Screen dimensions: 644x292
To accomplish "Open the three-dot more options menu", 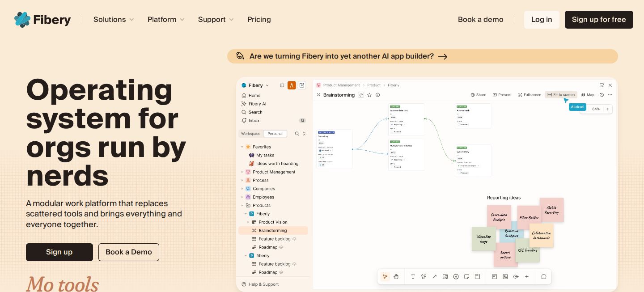I will (610, 95).
